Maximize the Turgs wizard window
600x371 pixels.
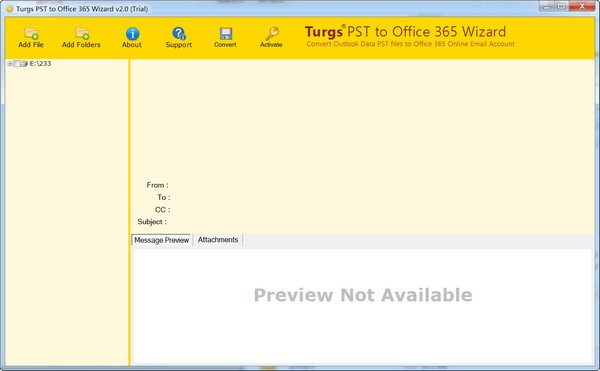click(561, 6)
